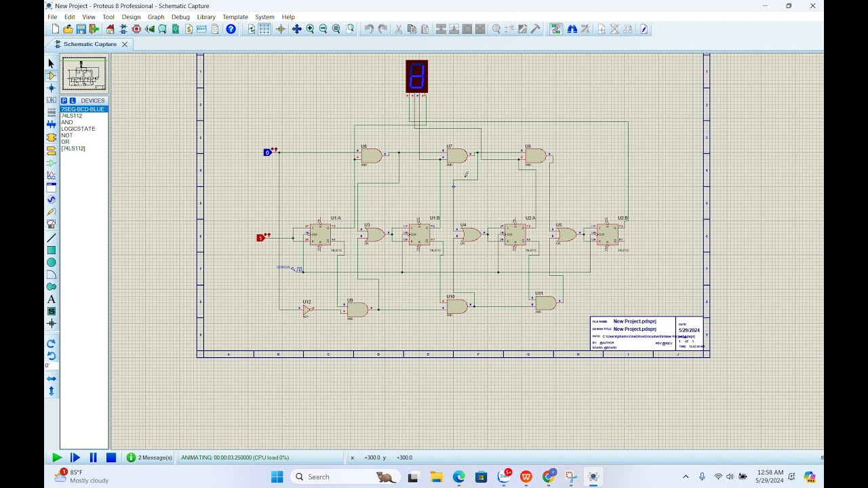Screen dimensions: 868x488
Task: Go to the Home page icon
Action: pos(111,29)
